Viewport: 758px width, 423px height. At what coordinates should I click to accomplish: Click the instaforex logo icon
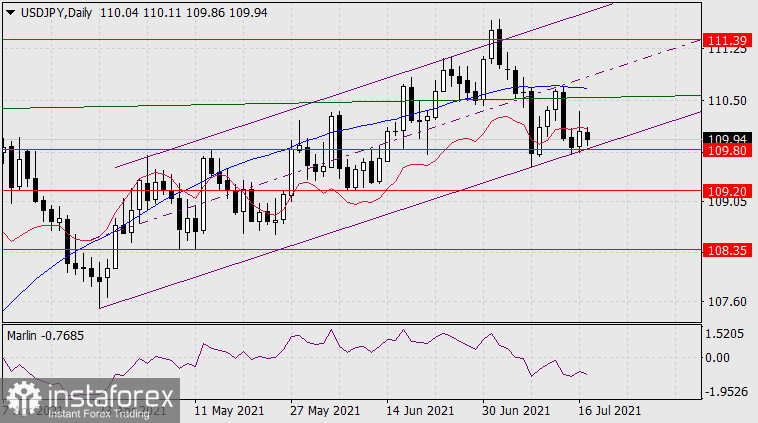pyautogui.click(x=22, y=397)
